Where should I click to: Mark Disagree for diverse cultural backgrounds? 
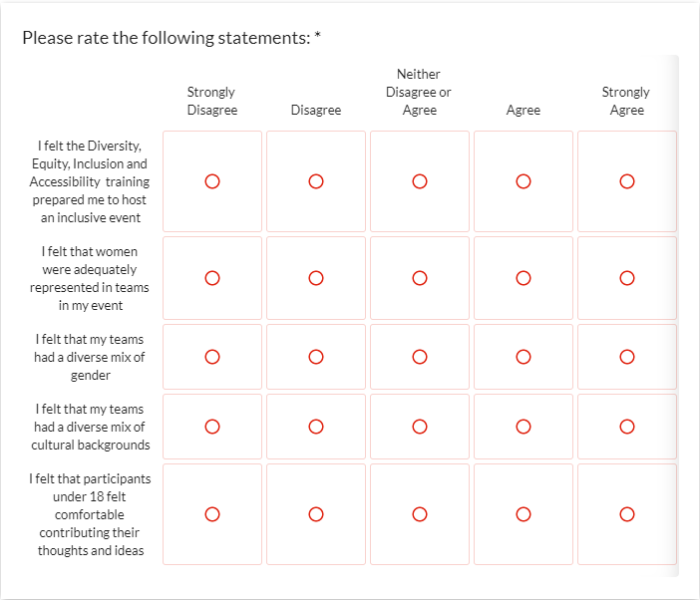click(x=316, y=427)
